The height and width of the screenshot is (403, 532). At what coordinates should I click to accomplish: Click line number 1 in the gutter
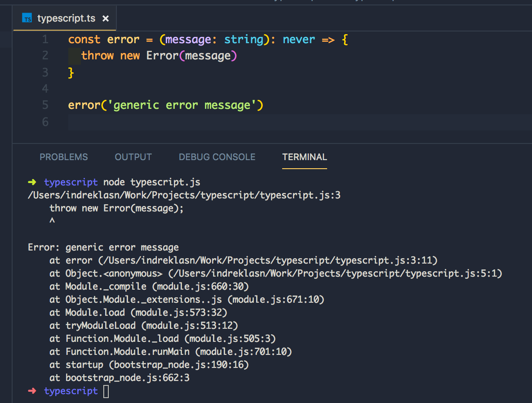(x=45, y=40)
